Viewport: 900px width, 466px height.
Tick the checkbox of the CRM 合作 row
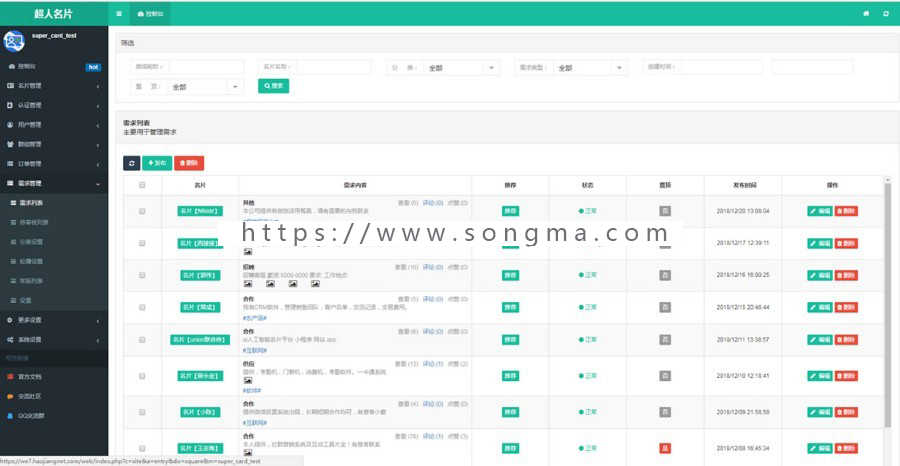(x=142, y=307)
